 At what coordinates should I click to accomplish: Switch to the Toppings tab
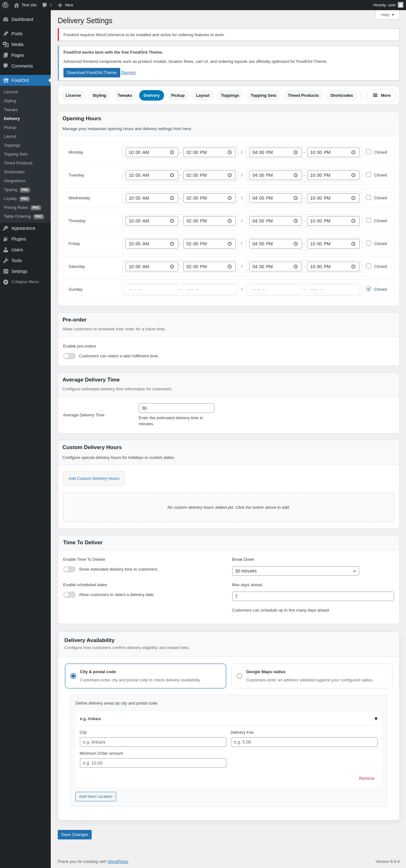coord(230,95)
